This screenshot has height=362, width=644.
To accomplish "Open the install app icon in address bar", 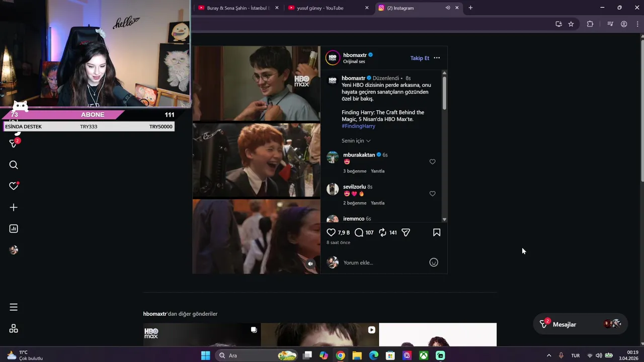I will pyautogui.click(x=558, y=24).
